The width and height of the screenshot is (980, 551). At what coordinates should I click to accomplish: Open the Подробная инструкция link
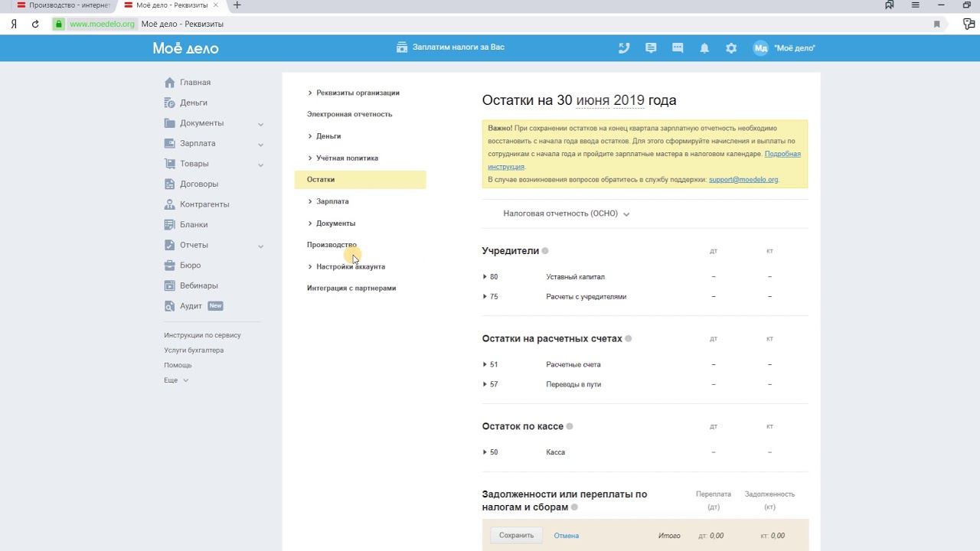click(x=782, y=154)
